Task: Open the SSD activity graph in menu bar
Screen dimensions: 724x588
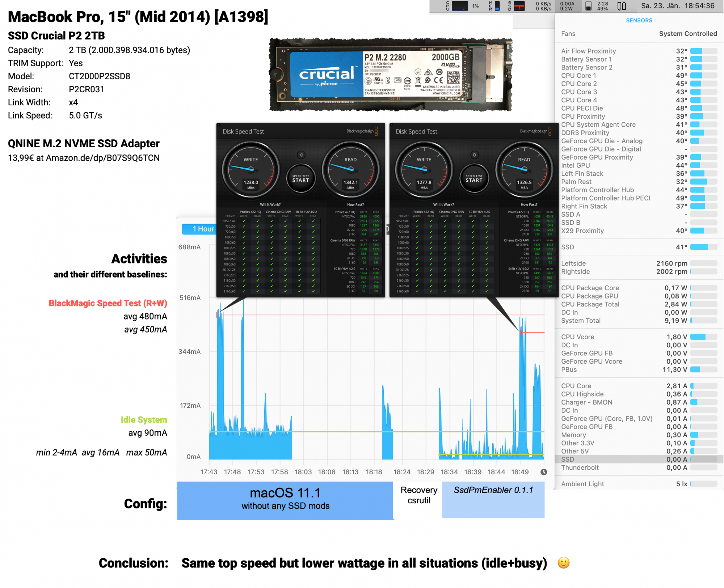Action: [x=520, y=6]
